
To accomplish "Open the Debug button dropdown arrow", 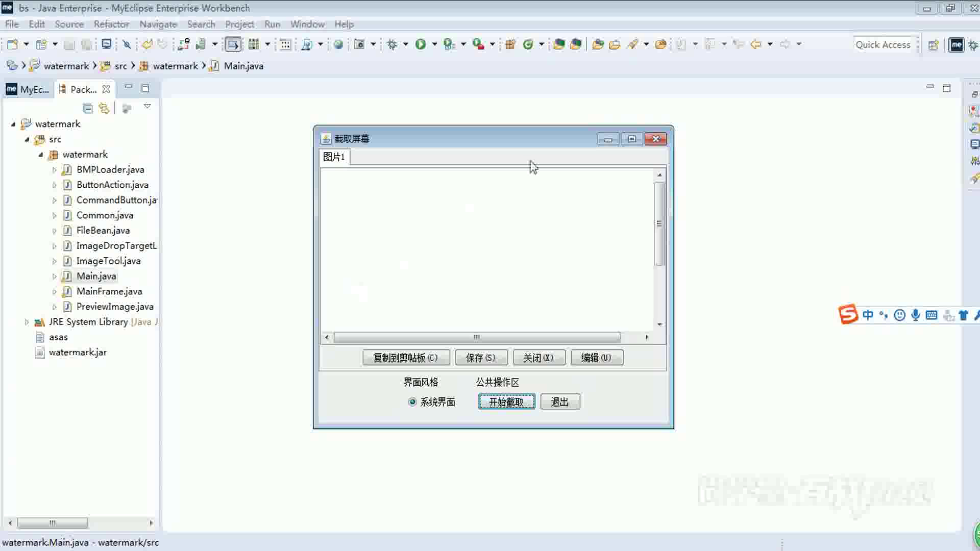I will click(x=406, y=44).
